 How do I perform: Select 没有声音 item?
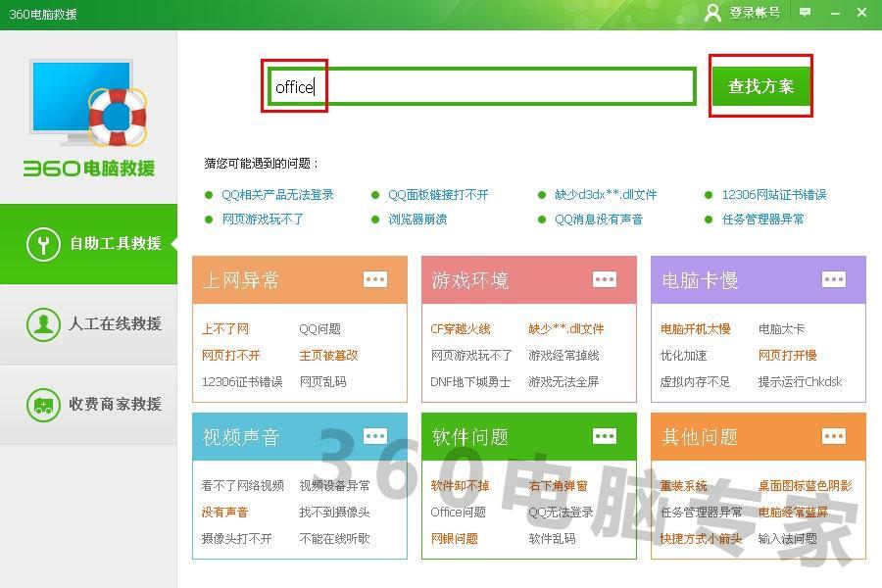tap(224, 512)
